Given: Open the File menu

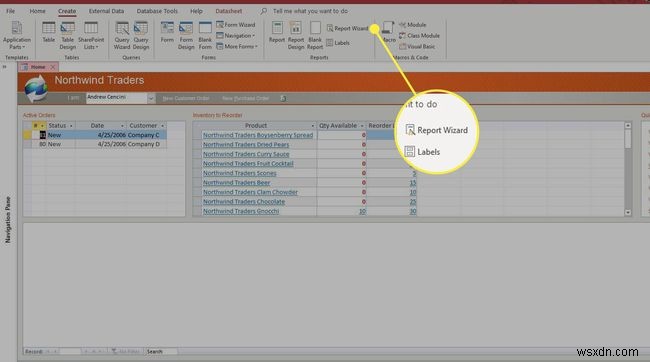Looking at the screenshot, I should click(10, 11).
